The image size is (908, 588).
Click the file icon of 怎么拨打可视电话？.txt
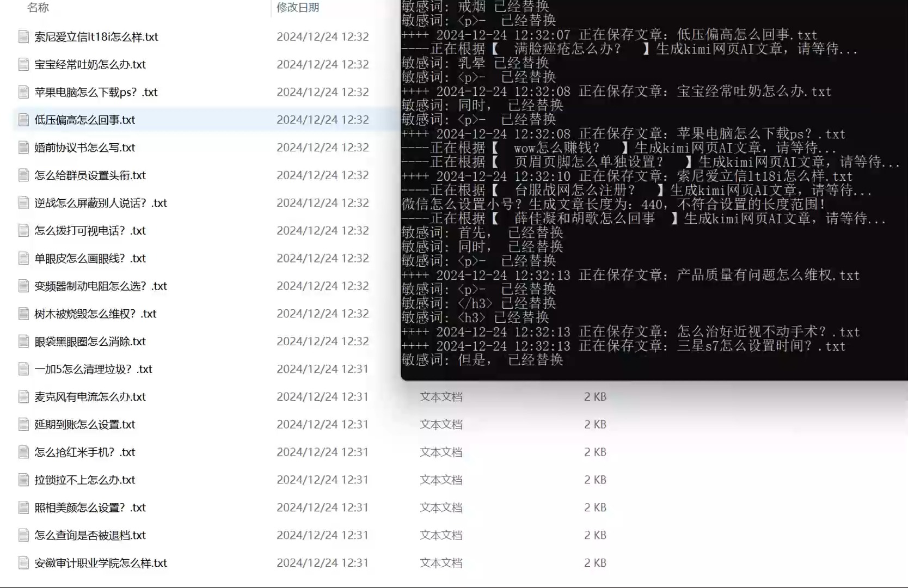[x=23, y=231]
